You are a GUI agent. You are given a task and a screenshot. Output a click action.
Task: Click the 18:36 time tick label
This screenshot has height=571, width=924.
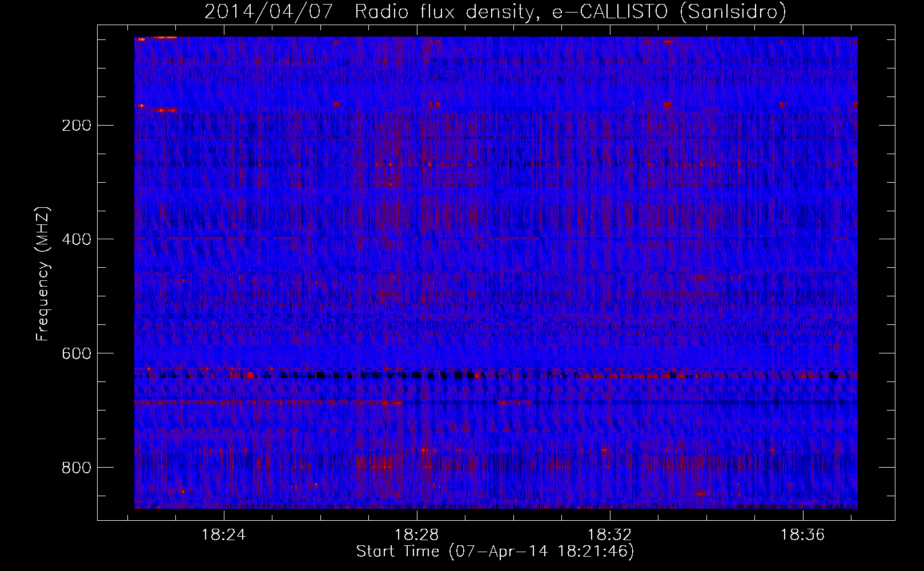pos(803,534)
